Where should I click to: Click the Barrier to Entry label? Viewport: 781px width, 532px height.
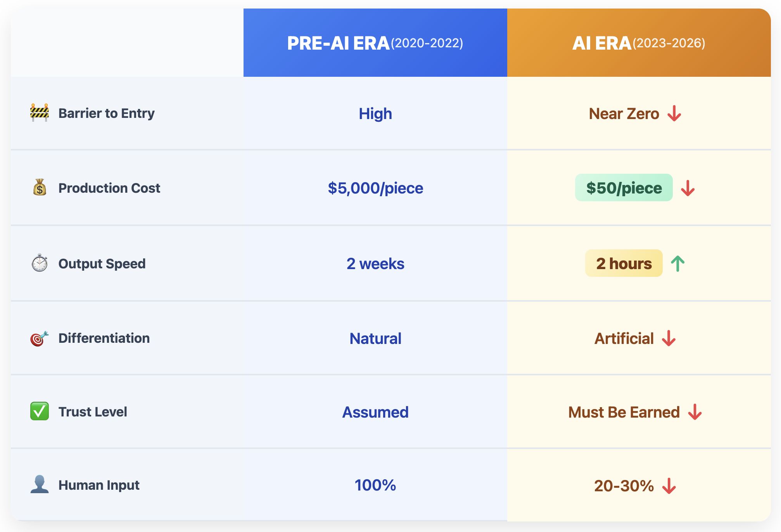pyautogui.click(x=106, y=113)
